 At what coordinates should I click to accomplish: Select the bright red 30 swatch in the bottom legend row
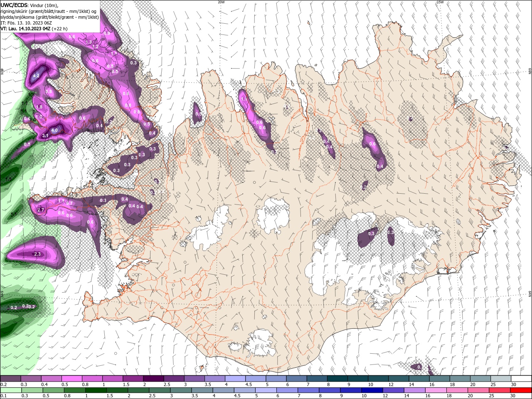click(521, 390)
